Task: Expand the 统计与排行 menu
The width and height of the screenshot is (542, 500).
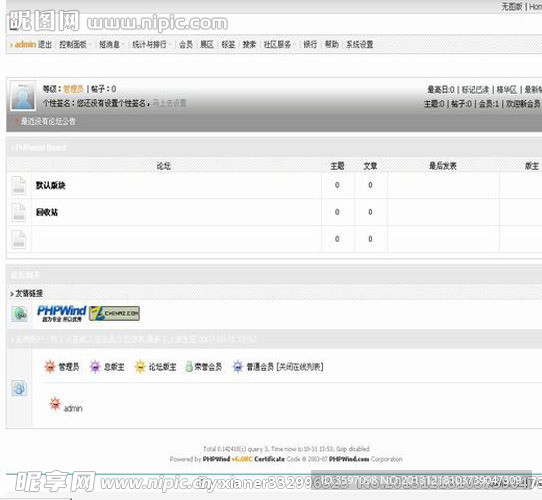Action: tap(149, 44)
